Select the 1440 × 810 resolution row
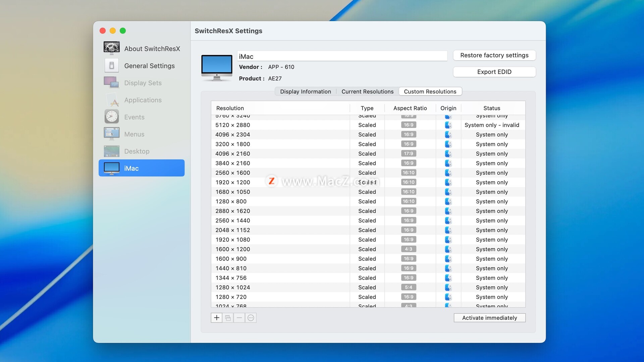644x362 pixels. [x=368, y=268]
